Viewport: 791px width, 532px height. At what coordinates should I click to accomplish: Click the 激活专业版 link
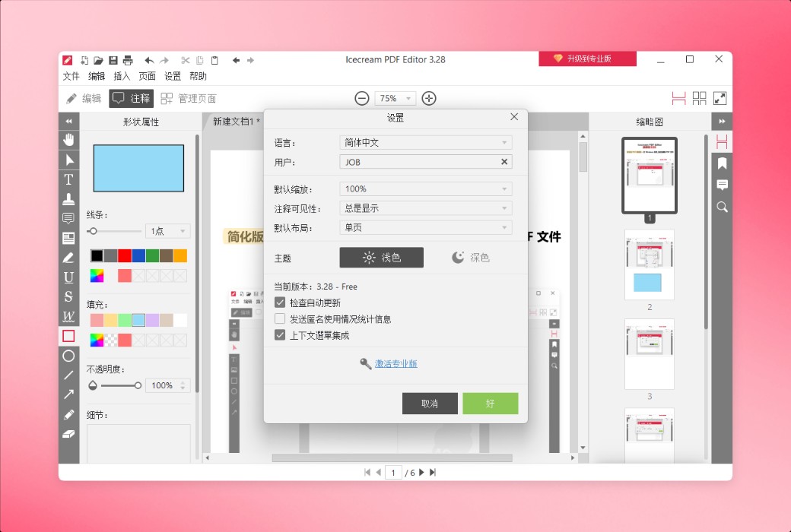395,363
